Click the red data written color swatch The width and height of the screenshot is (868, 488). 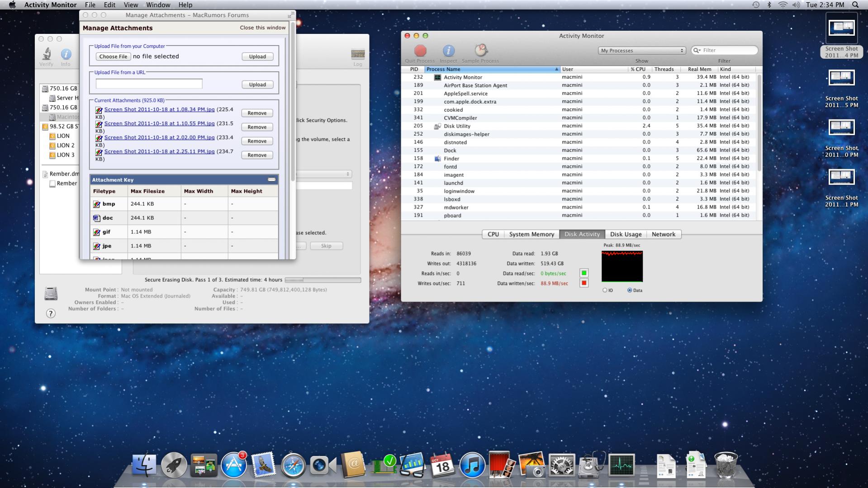coord(584,283)
